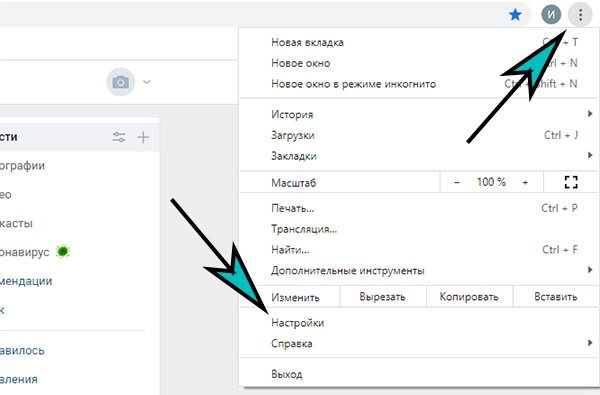
Task: Toggle fullscreen mode icon in Масштаб row
Action: click(x=571, y=182)
